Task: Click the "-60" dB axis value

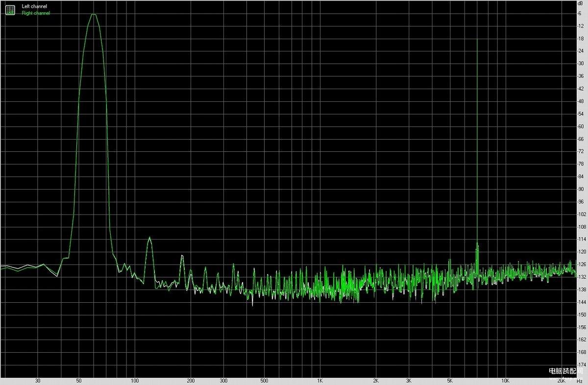Action: [x=581, y=126]
